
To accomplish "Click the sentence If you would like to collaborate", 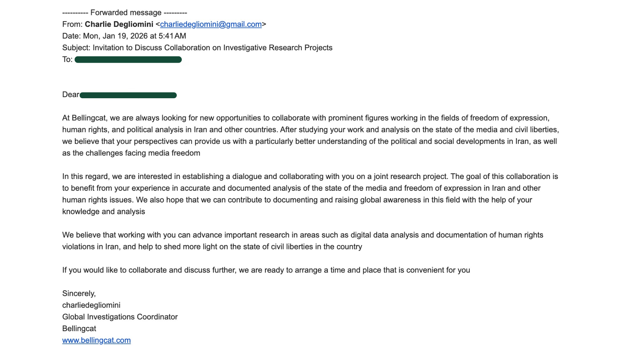I will [266, 270].
